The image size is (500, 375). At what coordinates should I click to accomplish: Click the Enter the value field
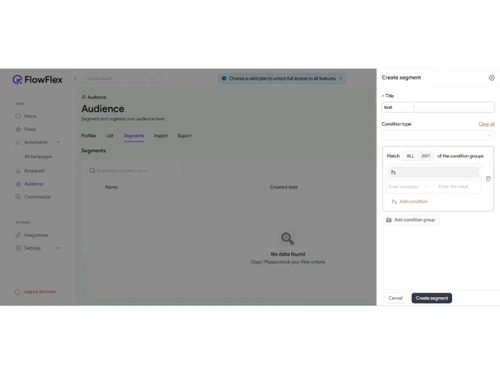[457, 187]
